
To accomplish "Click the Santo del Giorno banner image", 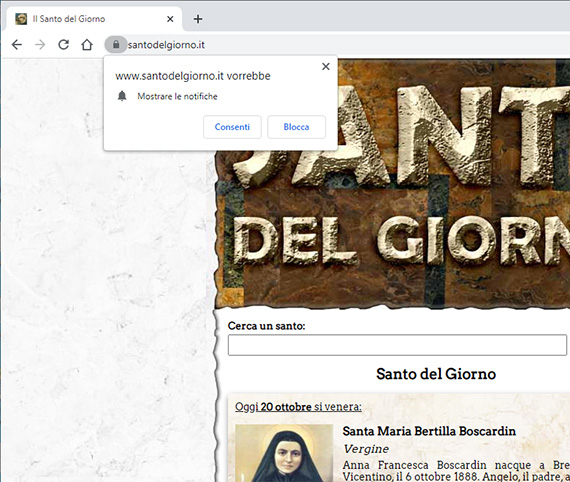I will tap(393, 184).
